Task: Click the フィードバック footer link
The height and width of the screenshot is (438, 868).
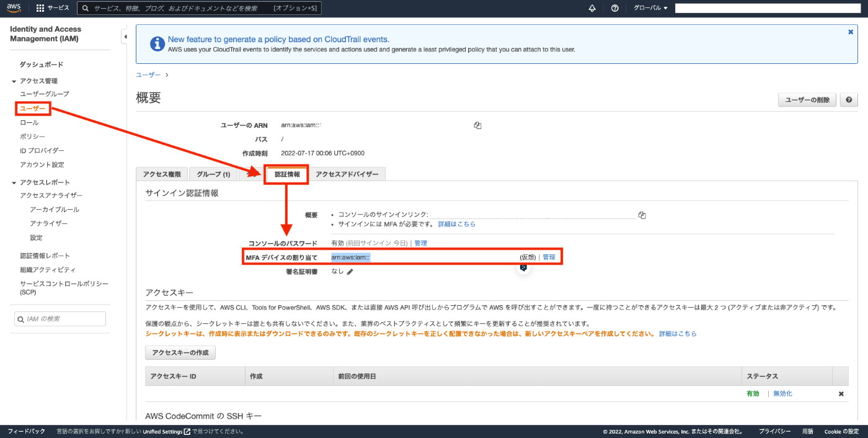Action: 26,431
